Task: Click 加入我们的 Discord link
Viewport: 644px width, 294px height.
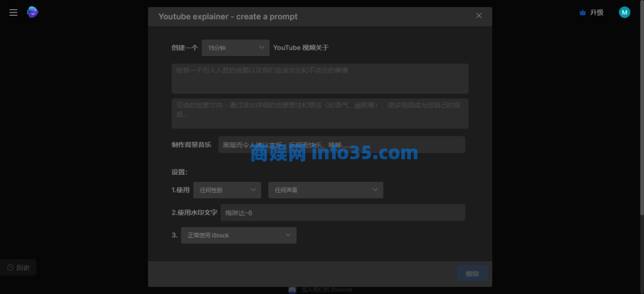Action: click(327, 290)
